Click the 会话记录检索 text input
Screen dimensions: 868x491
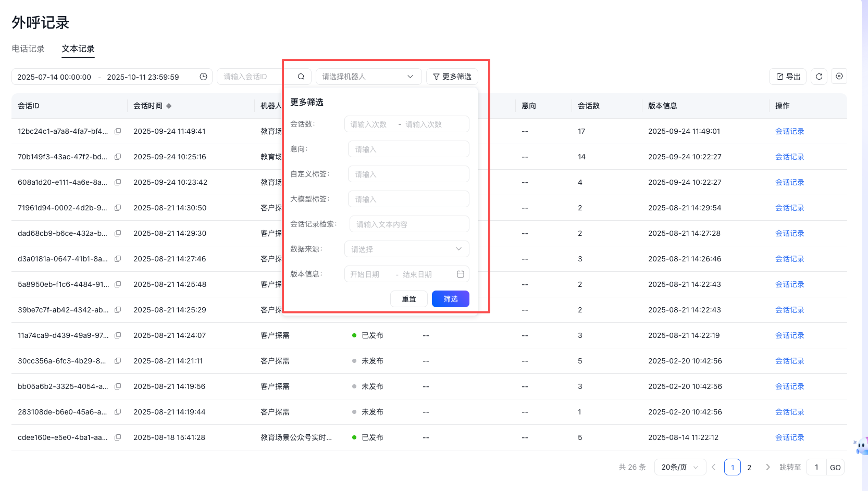point(409,224)
